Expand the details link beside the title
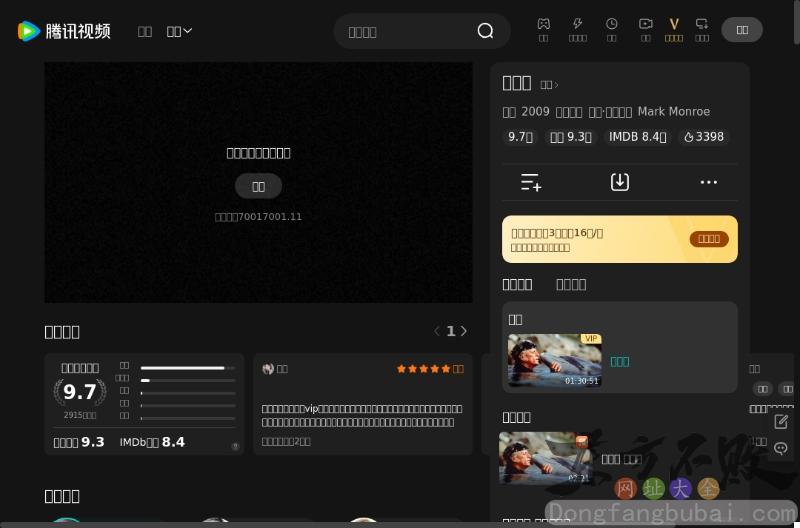 coord(549,85)
